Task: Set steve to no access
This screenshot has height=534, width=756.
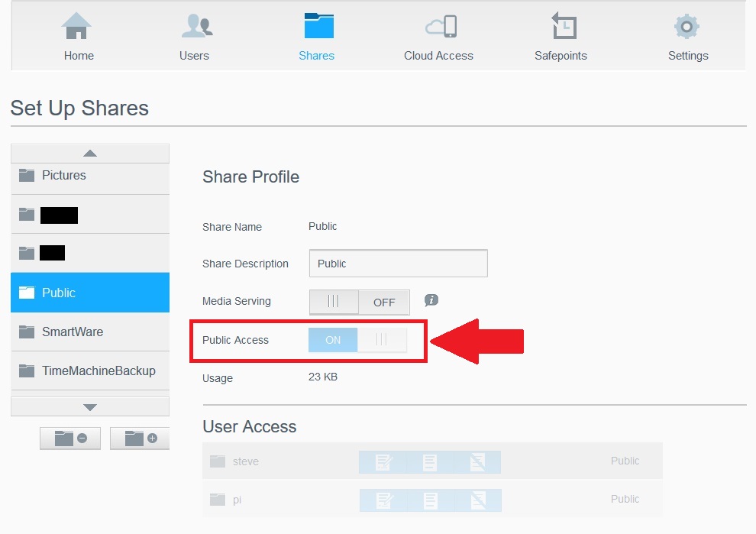Action: coord(477,462)
